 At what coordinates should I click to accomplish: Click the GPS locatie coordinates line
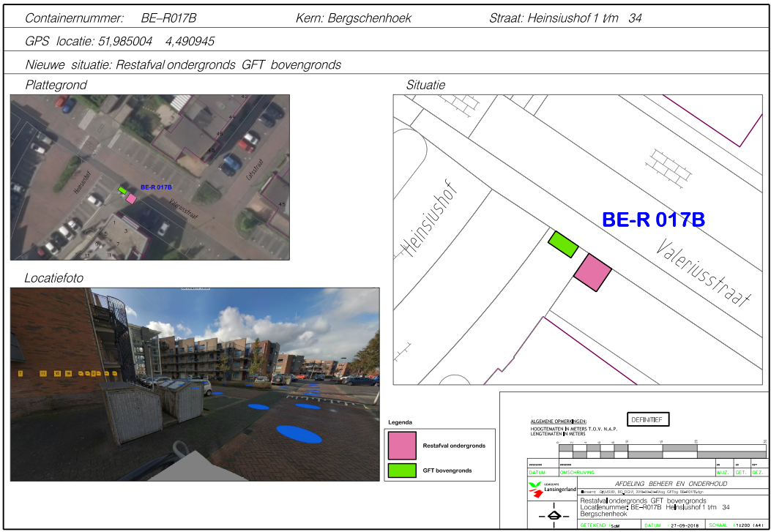(120, 42)
